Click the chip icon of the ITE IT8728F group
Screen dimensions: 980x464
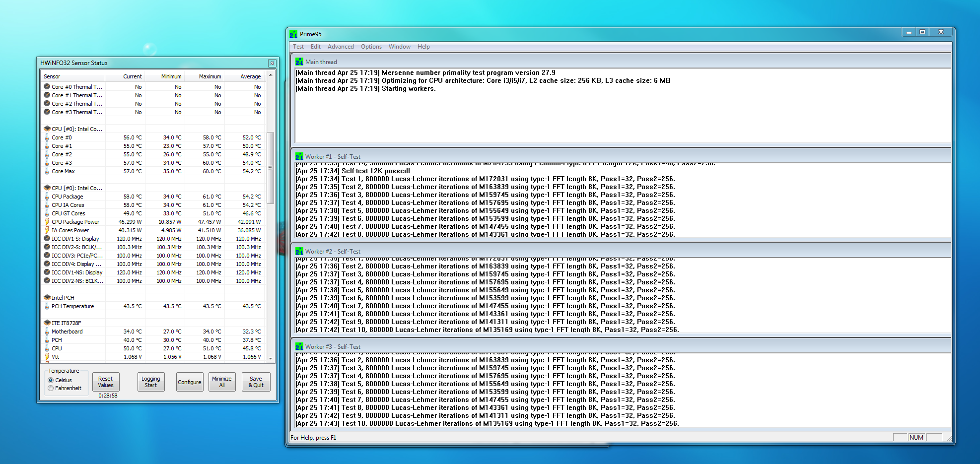pyautogui.click(x=47, y=323)
